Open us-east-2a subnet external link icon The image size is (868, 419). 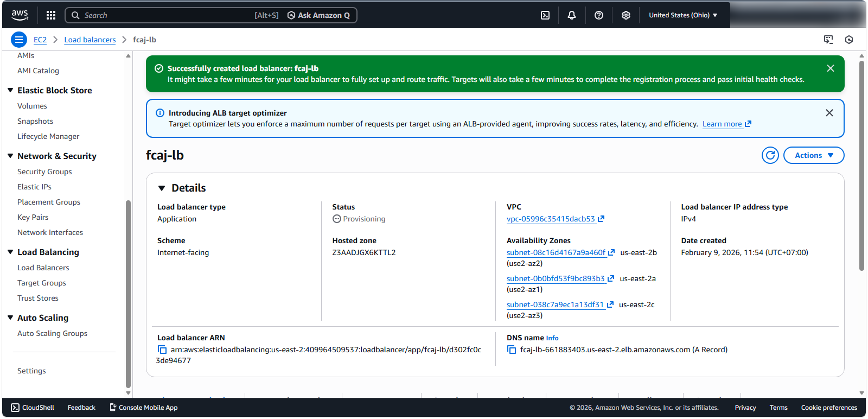[611, 278]
